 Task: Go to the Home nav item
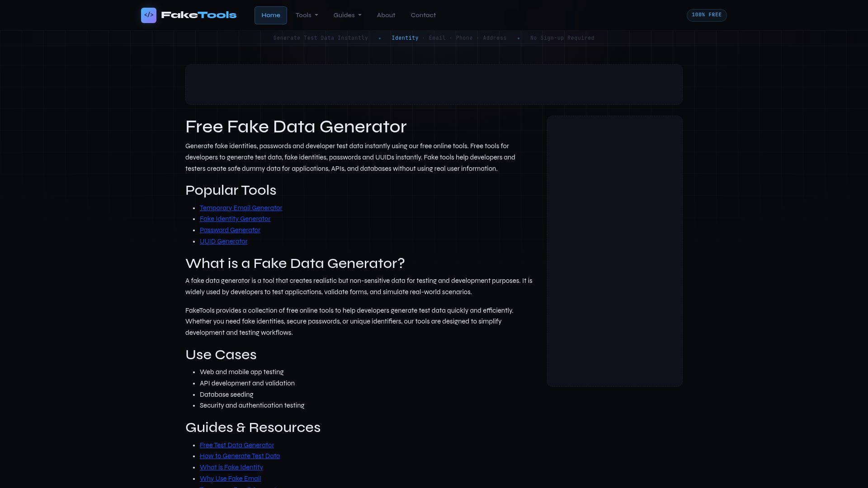(x=271, y=15)
